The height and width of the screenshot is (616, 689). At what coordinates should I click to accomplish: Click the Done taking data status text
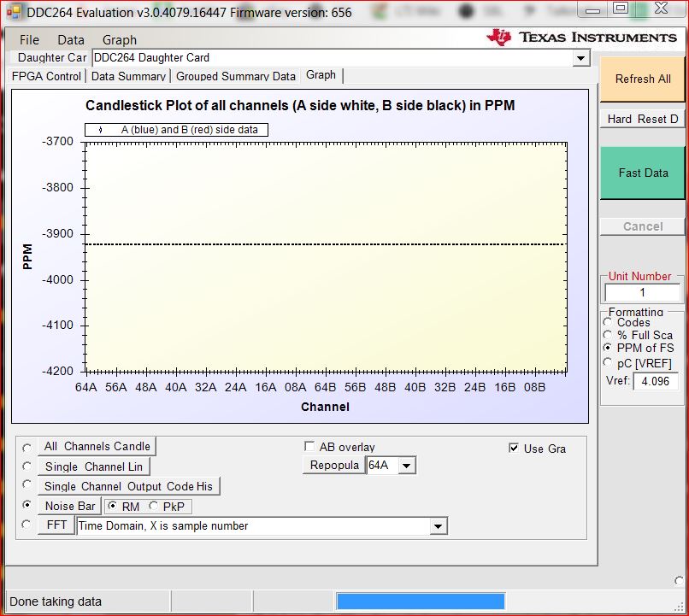(x=56, y=601)
